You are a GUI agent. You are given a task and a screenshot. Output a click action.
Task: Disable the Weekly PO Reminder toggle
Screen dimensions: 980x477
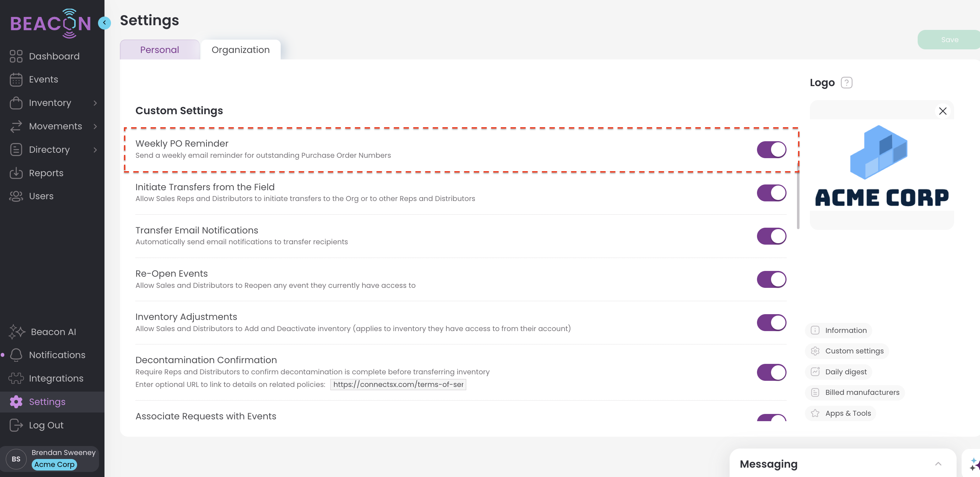pos(771,150)
